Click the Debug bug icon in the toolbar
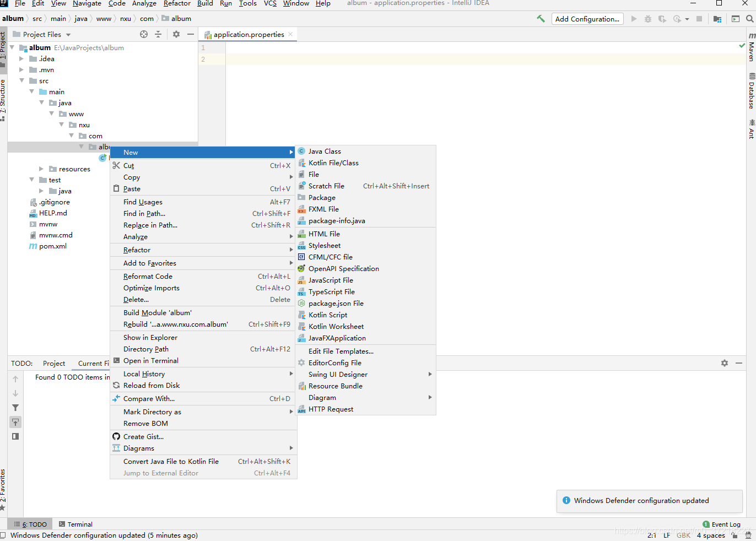Screen dimensions: 756x541 (x=648, y=19)
